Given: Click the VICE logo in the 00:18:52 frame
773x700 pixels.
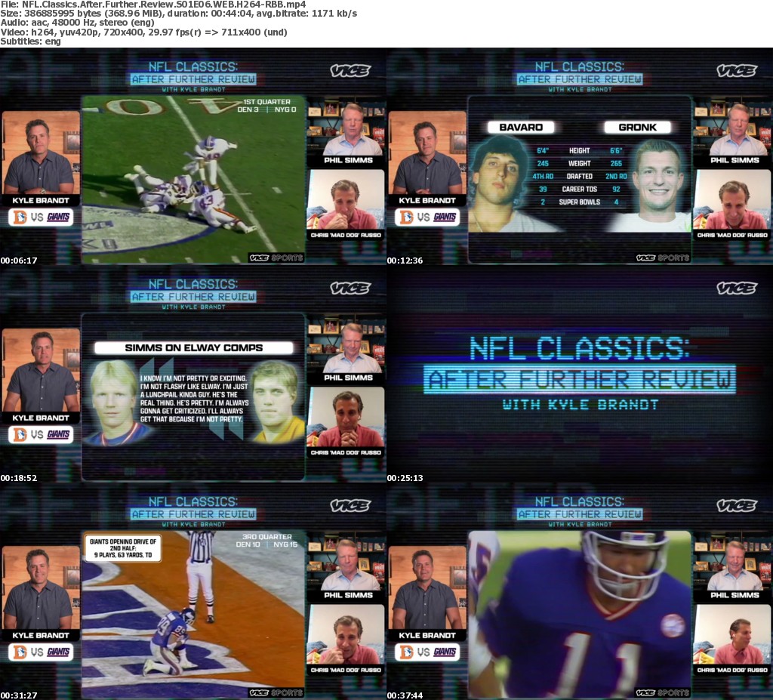Looking at the screenshot, I should click(350, 288).
